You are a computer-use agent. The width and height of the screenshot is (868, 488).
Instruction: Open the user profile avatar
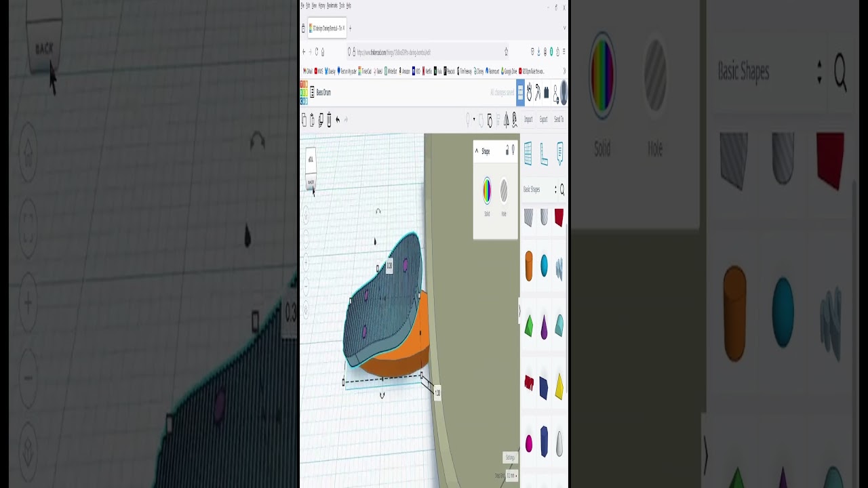564,92
